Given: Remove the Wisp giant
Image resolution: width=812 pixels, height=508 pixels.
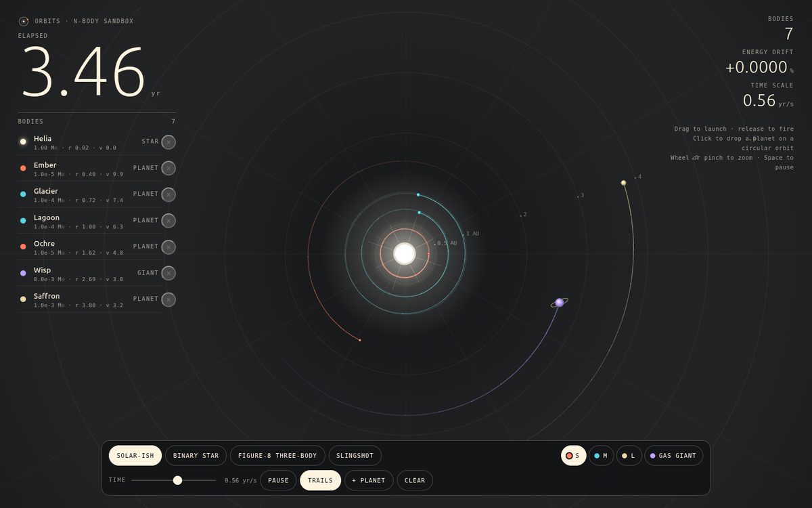Looking at the screenshot, I should click(x=168, y=273).
